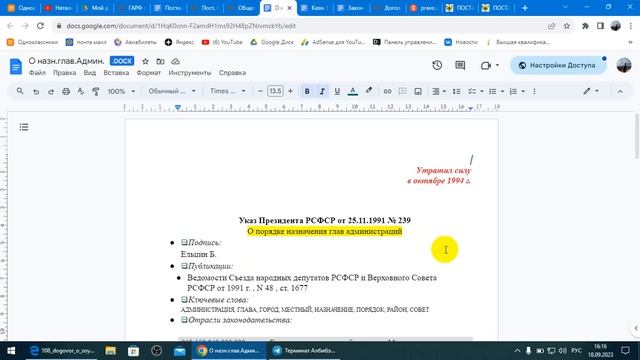640x360 pixels.
Task: Open zoom level 100% dropdown
Action: [121, 91]
